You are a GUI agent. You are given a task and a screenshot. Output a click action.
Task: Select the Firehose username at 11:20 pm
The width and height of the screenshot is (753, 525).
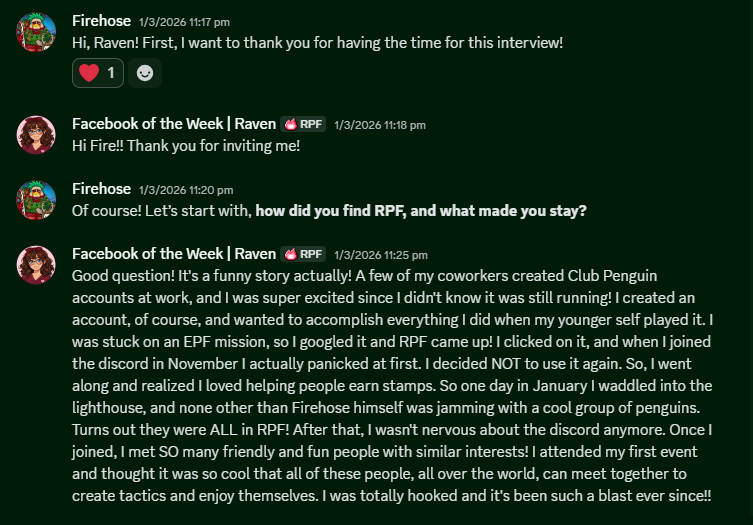[101, 189]
